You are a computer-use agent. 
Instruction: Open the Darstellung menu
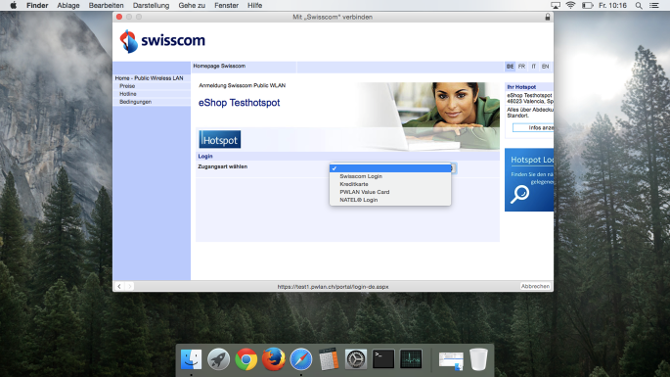[x=151, y=6]
